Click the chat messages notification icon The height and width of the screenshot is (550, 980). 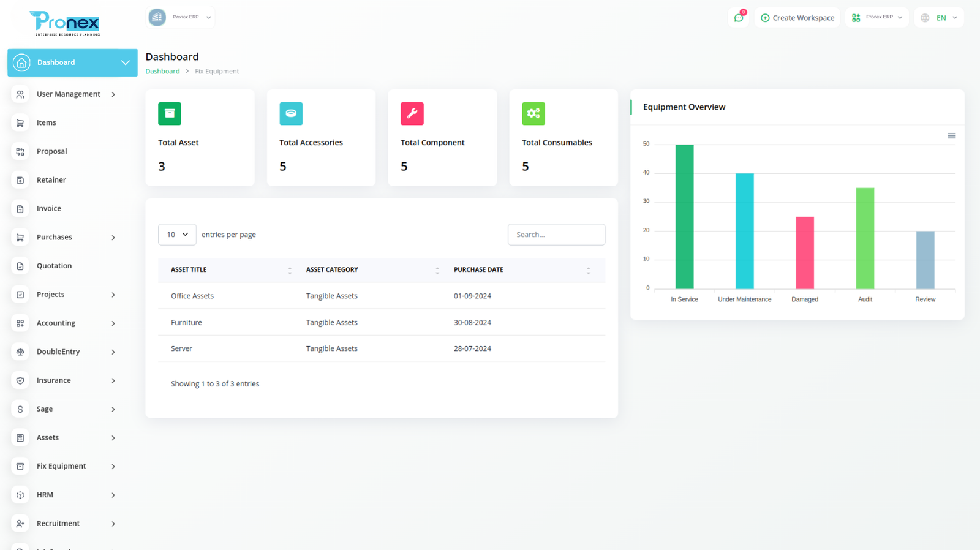point(739,18)
